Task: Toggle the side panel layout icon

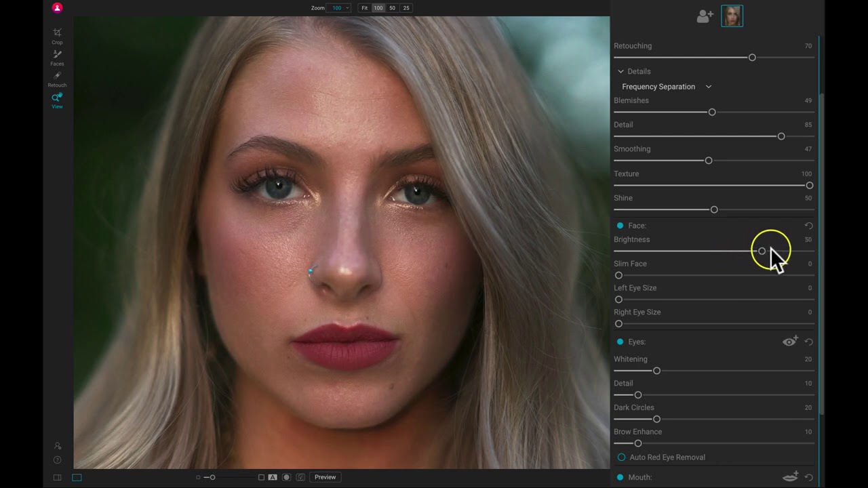Action: coord(57,477)
